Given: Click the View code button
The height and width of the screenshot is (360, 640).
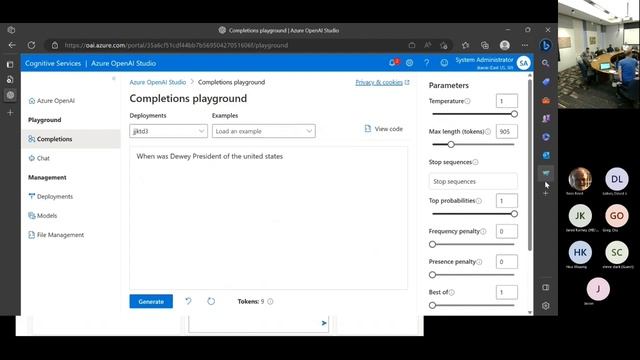Looking at the screenshot, I should [x=384, y=129].
